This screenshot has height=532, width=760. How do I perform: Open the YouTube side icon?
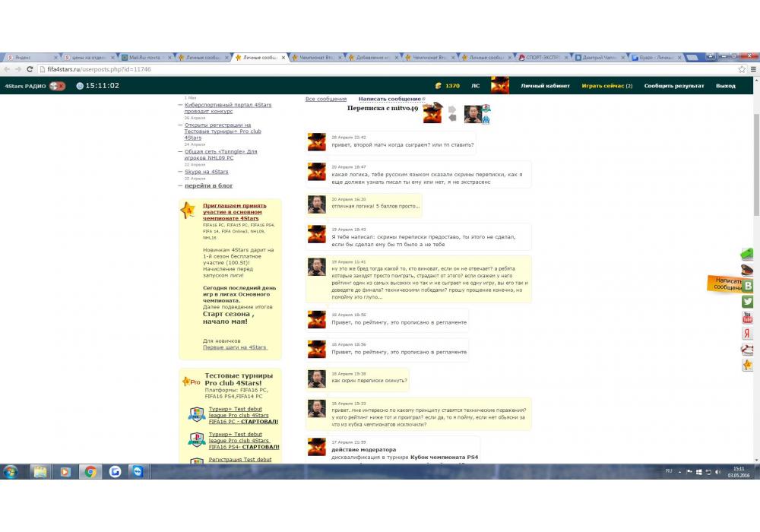pyautogui.click(x=748, y=318)
